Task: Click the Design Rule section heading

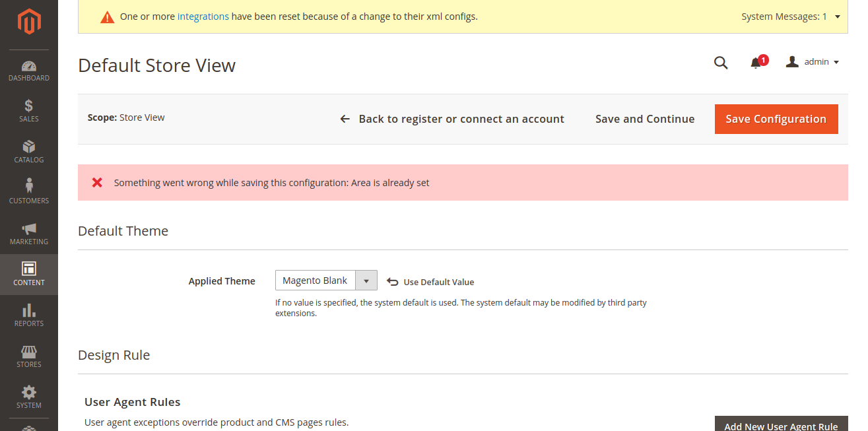Action: [114, 355]
